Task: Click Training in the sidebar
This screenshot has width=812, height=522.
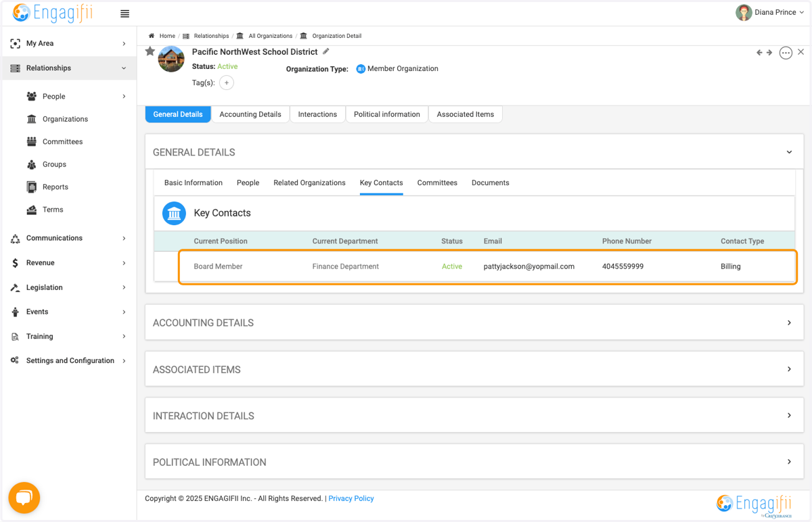Action: pyautogui.click(x=40, y=336)
